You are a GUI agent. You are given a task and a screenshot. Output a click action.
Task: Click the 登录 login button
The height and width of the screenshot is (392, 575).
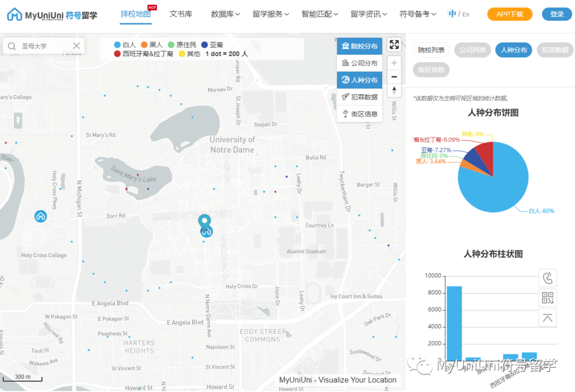tap(557, 14)
